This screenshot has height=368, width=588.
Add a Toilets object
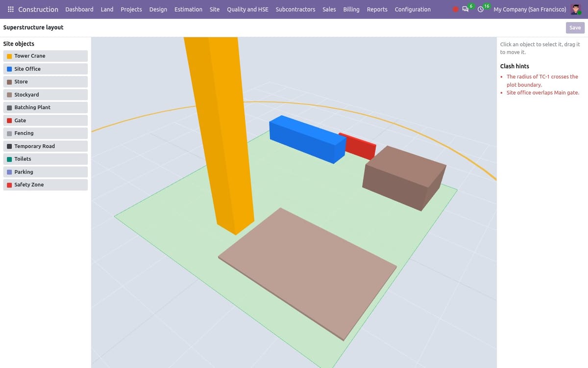pos(46,159)
